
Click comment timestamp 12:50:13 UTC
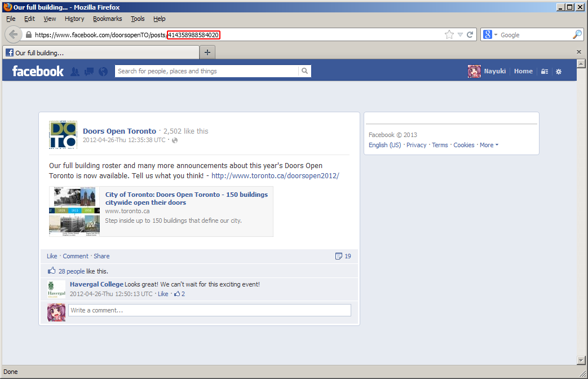pos(111,294)
